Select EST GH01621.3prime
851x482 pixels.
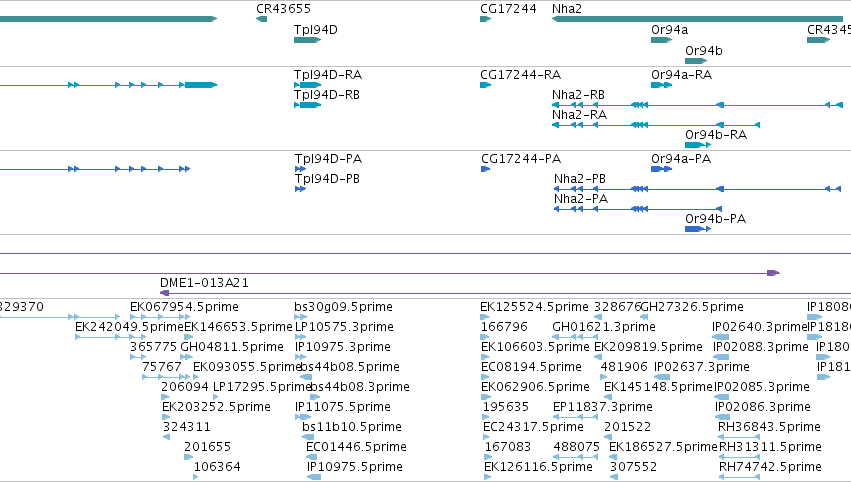pos(604,327)
